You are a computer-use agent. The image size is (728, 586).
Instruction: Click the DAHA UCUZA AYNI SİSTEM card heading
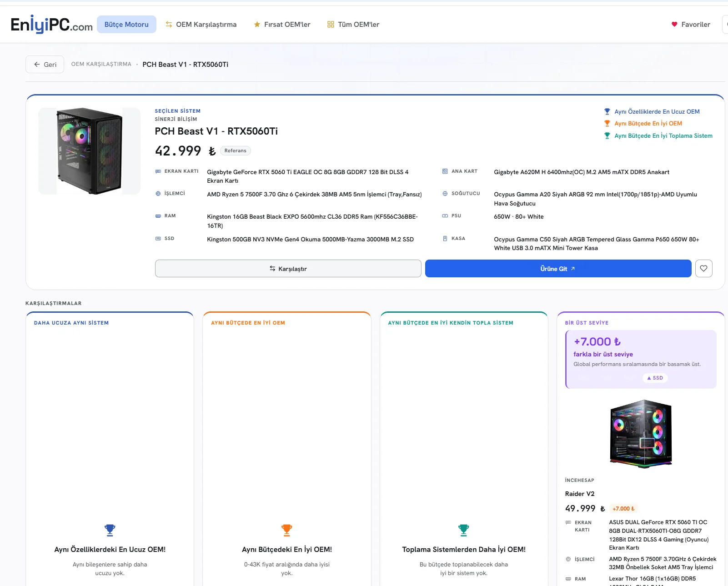pos(71,323)
